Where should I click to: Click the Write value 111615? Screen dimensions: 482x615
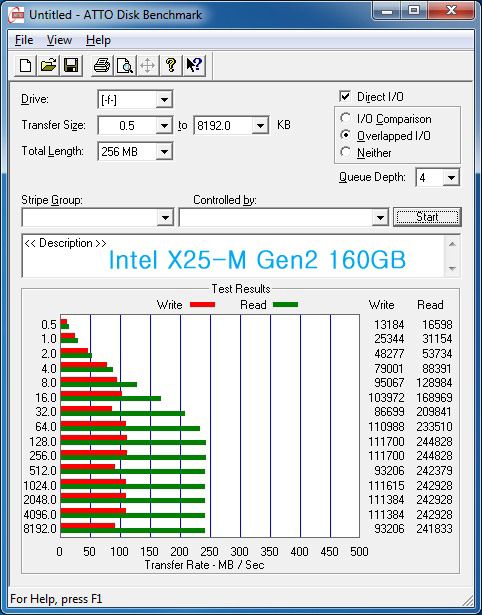point(386,486)
